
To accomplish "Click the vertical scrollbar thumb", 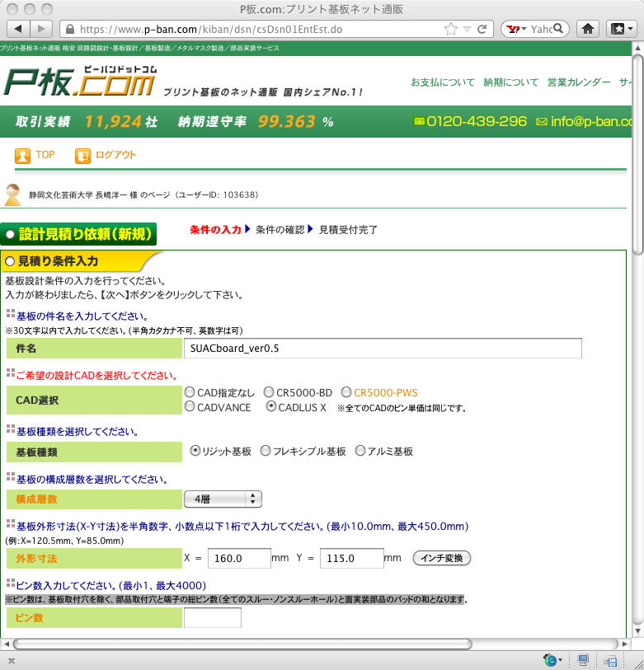I will point(637,154).
